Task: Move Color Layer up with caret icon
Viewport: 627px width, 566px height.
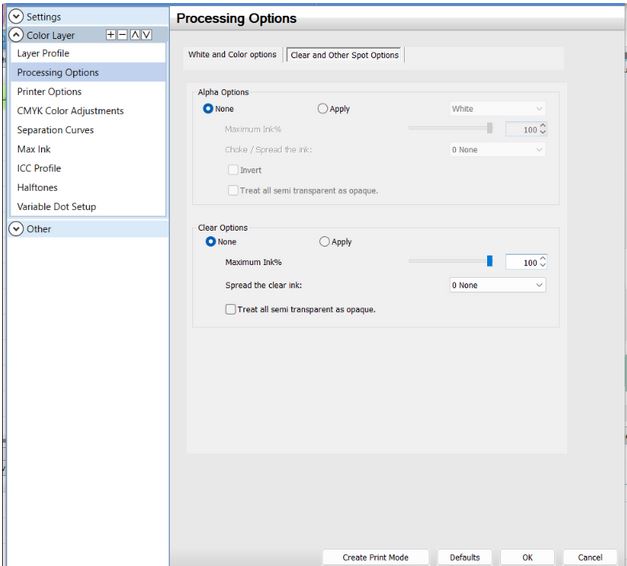Action: pyautogui.click(x=135, y=35)
